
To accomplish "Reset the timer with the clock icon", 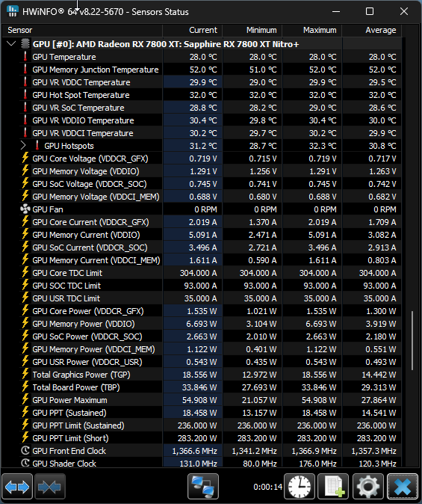I will (x=300, y=487).
